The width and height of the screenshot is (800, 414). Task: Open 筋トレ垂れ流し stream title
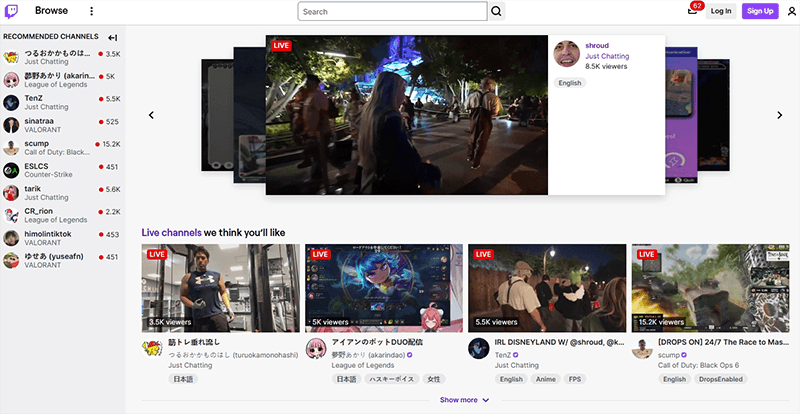194,342
